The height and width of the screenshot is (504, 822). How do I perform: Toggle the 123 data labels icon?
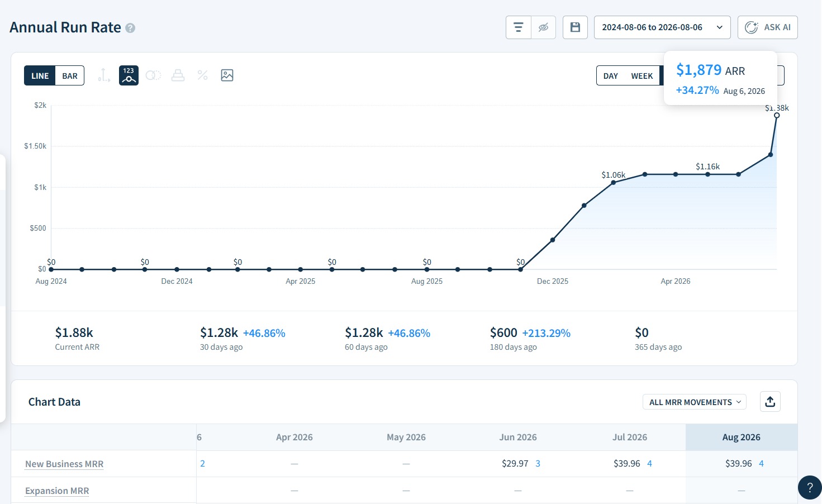(129, 75)
